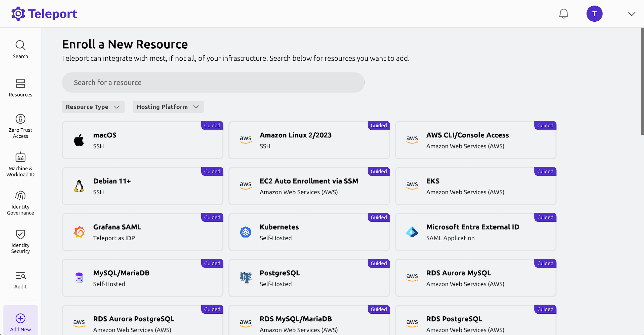Open the notifications bell
Viewport: 644px width, 335px height.
pos(563,14)
